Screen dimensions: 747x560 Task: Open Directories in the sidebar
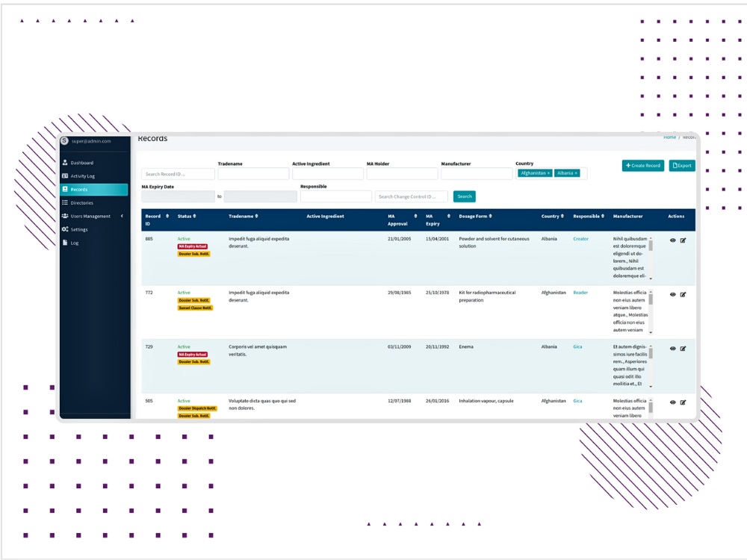pyautogui.click(x=94, y=202)
